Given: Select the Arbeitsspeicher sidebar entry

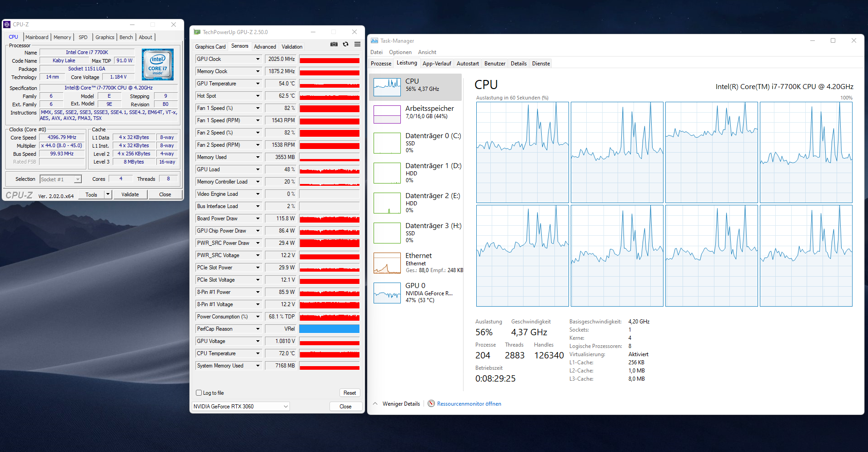Looking at the screenshot, I should pos(415,114).
